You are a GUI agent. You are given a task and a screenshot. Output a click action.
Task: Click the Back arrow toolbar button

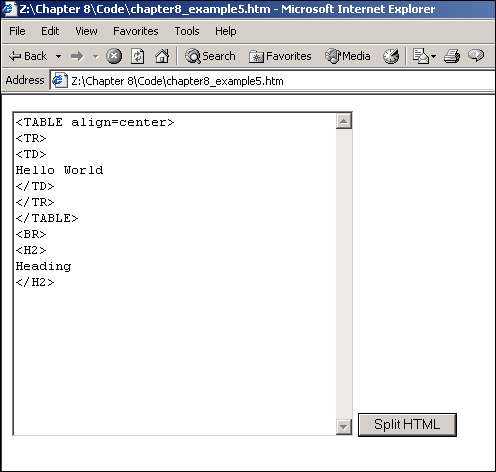pos(28,56)
